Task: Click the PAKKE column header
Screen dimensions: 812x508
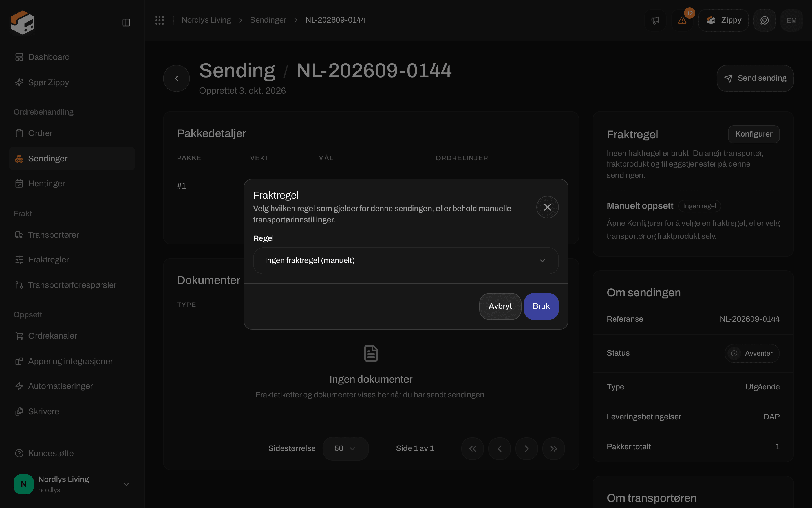Action: point(189,158)
